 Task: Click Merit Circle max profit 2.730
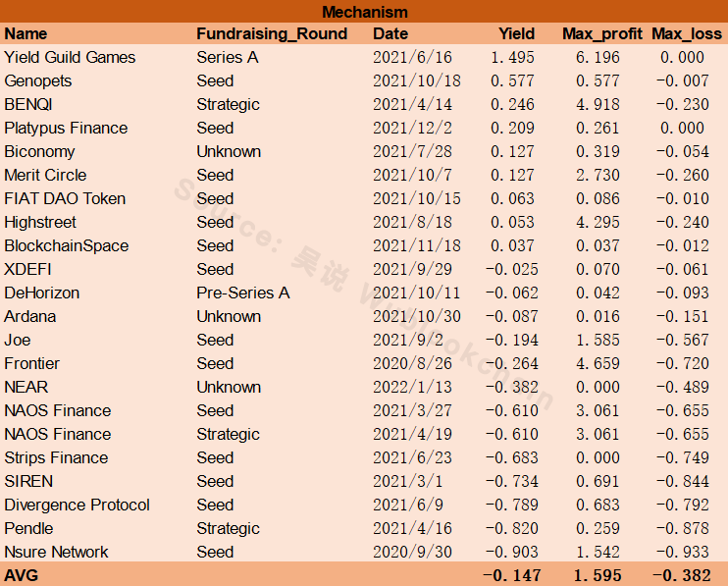coord(598,175)
